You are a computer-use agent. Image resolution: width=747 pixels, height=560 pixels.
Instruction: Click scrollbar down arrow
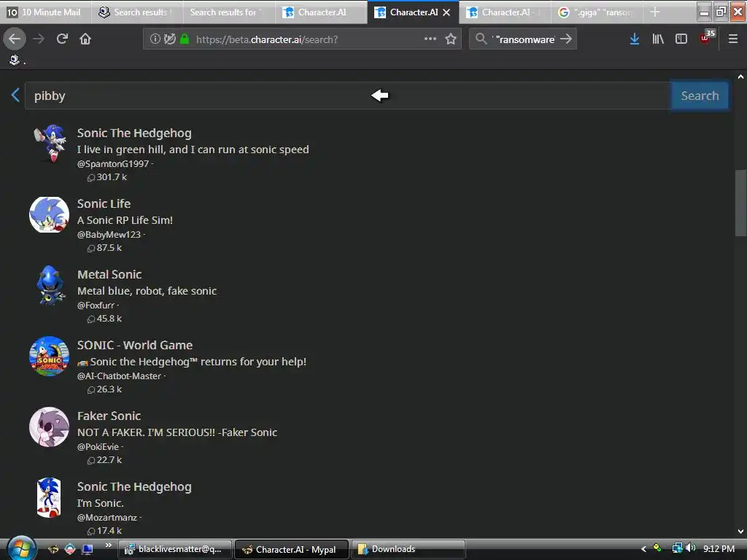tap(740, 531)
